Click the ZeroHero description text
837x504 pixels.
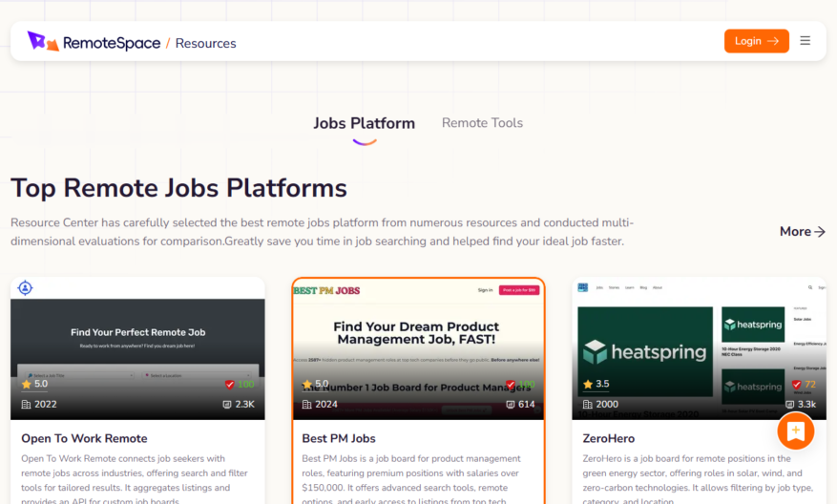pos(698,479)
